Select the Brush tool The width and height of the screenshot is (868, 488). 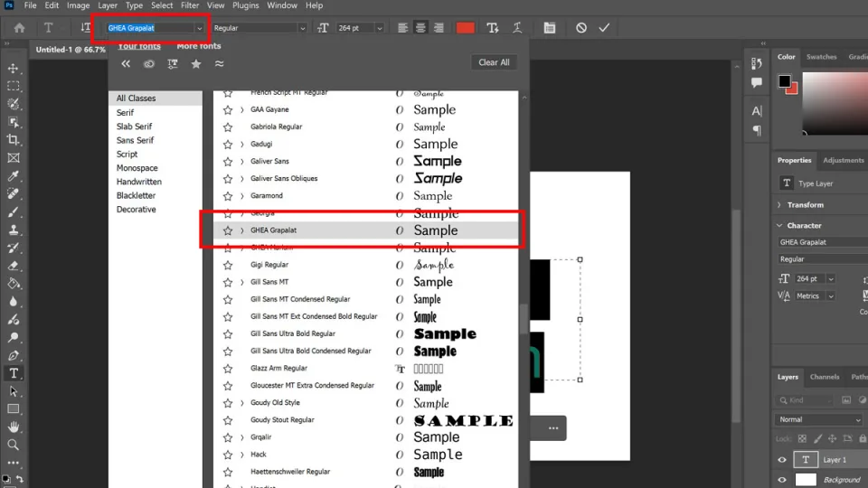click(x=14, y=211)
